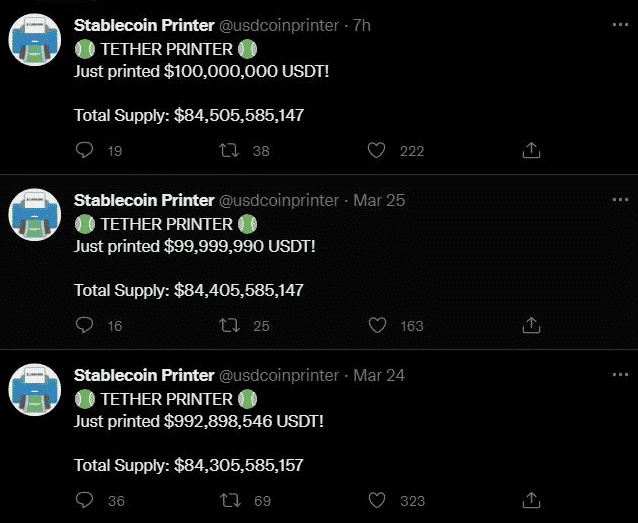Screen dimensions: 638x523
Task: Click the @usdcoinprinter handle on Mar 24 tweet
Action: click(x=279, y=375)
